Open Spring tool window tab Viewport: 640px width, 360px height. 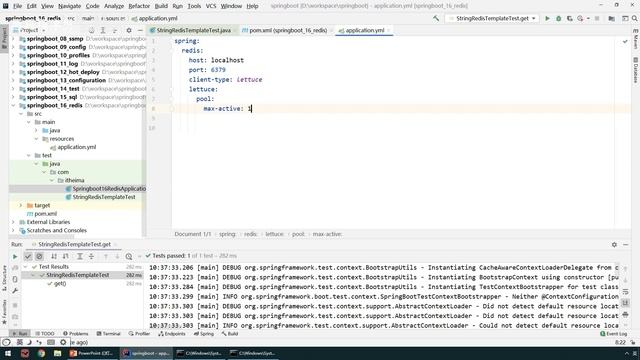[x=204, y=334]
